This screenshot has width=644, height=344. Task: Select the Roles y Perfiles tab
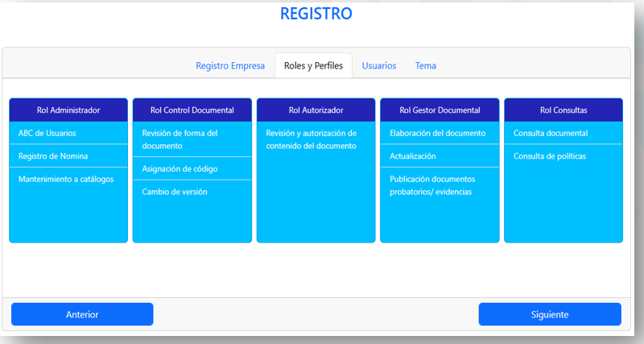pos(314,65)
